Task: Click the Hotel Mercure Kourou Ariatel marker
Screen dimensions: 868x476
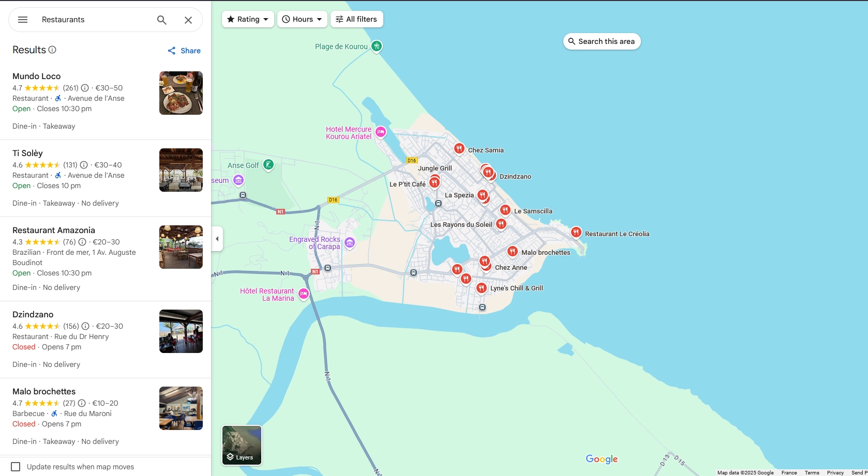Action: [381, 132]
